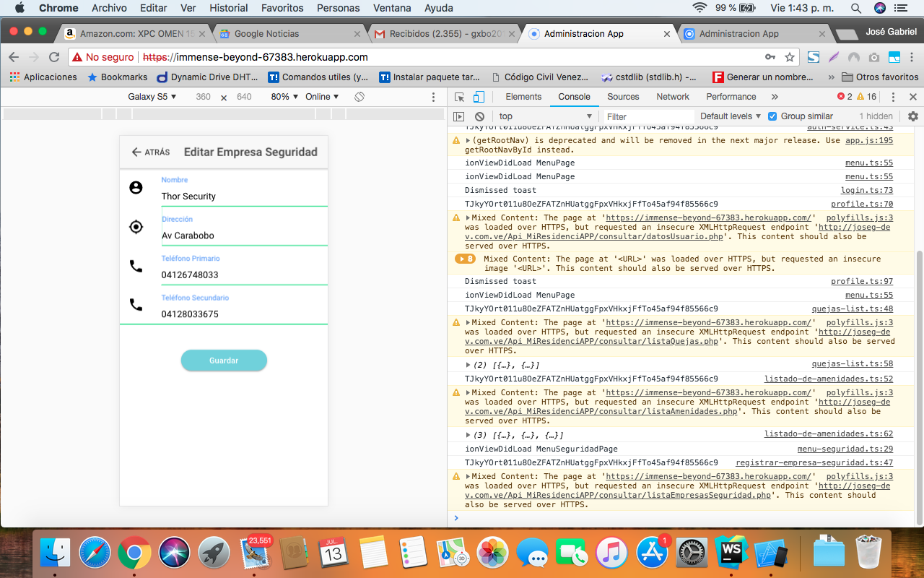This screenshot has height=578, width=924.
Task: Clear the console with the block icon
Action: point(479,116)
